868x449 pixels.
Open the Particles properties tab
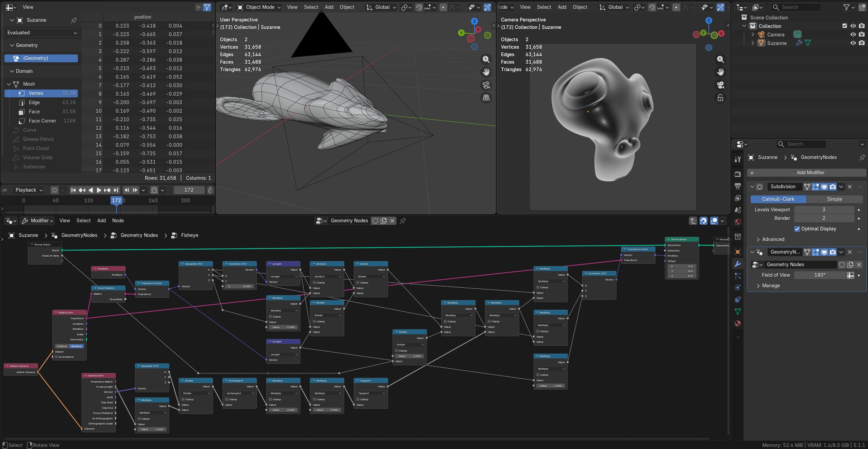[x=737, y=276]
